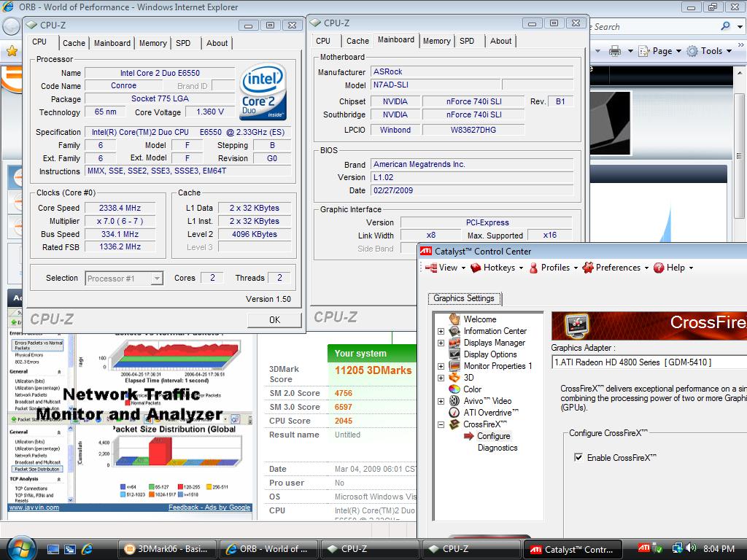Viewport: 747px width, 560px height.
Task: Click the Internet Explorer search magnifier icon
Action: click(x=725, y=26)
